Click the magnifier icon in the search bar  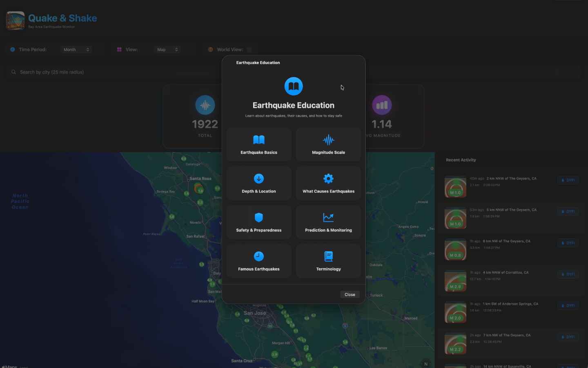click(x=13, y=72)
